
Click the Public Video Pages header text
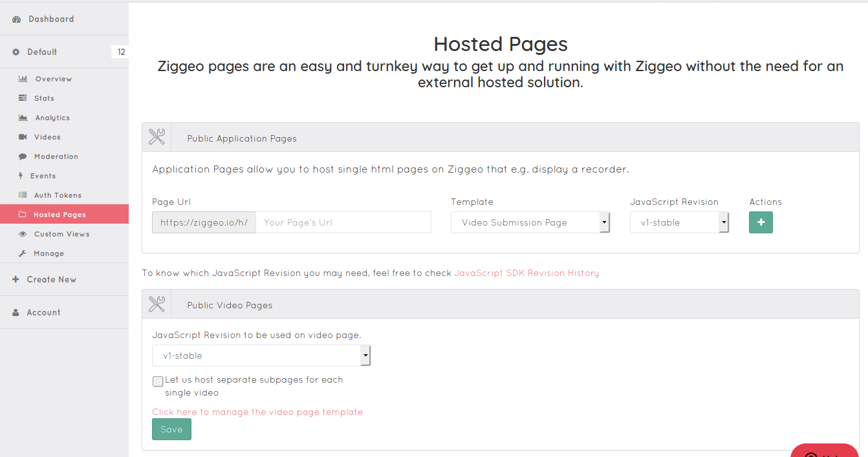click(x=230, y=306)
